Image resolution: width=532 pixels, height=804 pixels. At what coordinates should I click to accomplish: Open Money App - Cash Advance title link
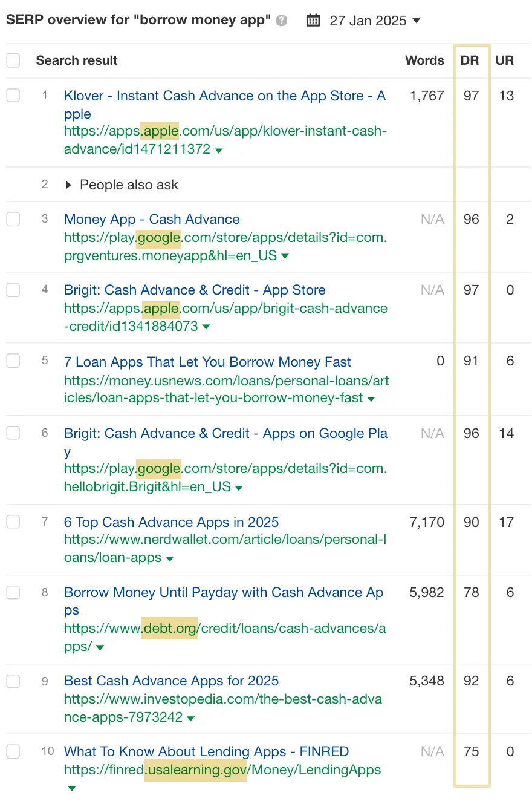coord(152,220)
